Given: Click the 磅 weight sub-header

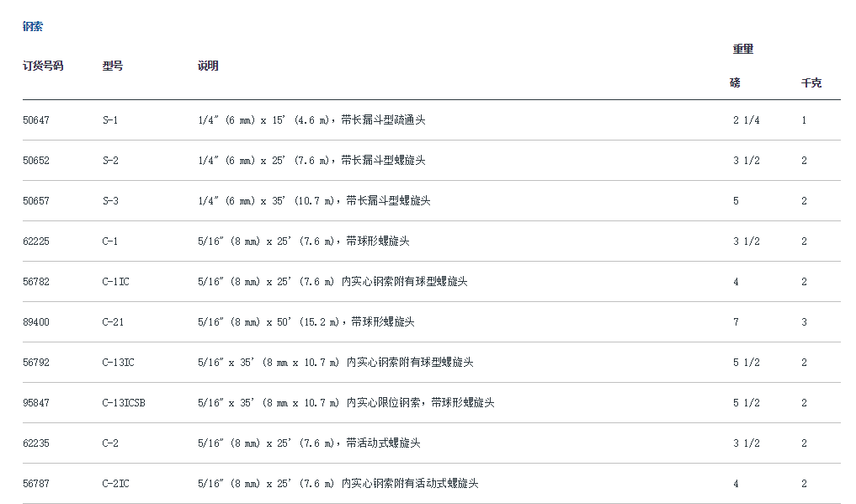Looking at the screenshot, I should [x=735, y=83].
